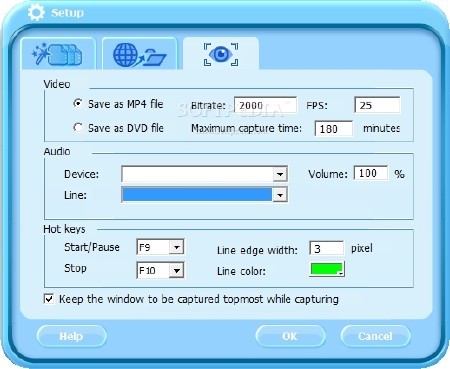450x369 pixels.
Task: Confirm settings with the OK button
Action: tap(290, 336)
